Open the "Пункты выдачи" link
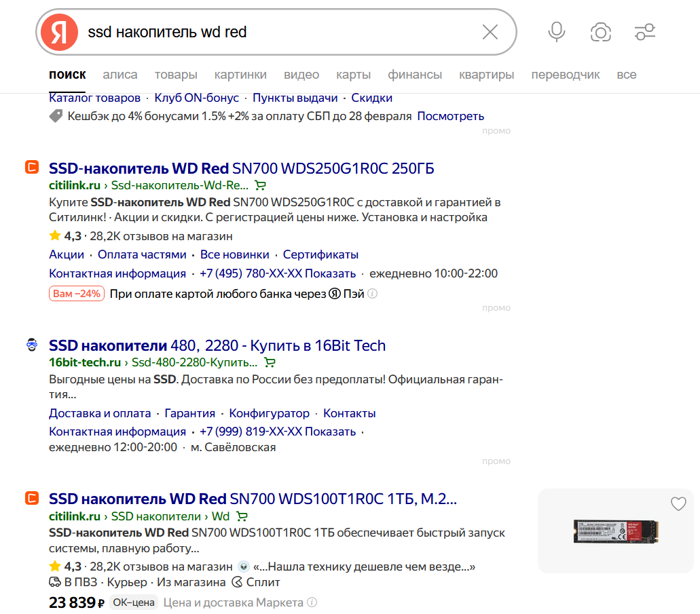Screen dimensions: 700x614 tap(295, 98)
